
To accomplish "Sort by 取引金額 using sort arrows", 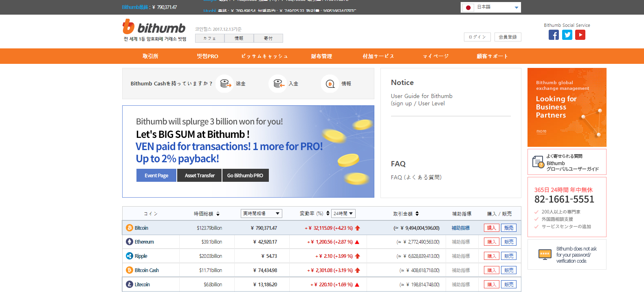I will (417, 214).
